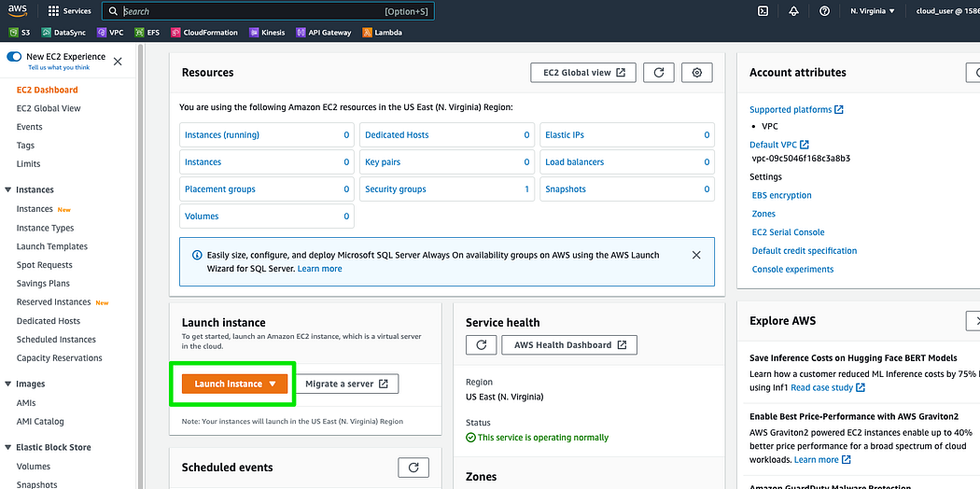The width and height of the screenshot is (980, 489).
Task: Open the cloud_user account menu
Action: [947, 10]
